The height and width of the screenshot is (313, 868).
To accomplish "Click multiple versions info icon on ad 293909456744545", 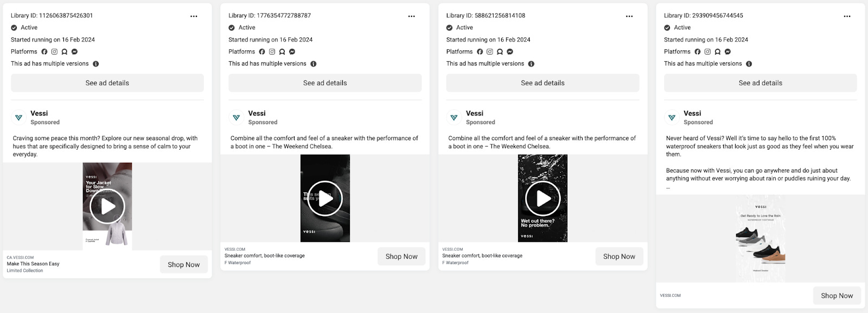I will pos(749,63).
